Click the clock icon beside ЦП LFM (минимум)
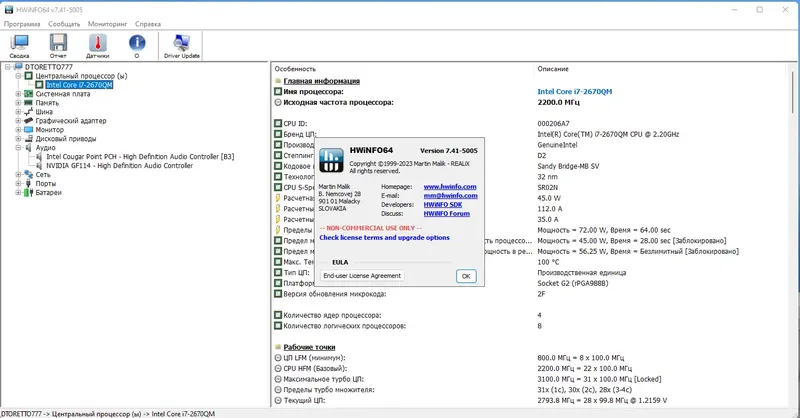Screen dimensions: 800x418 point(278,358)
